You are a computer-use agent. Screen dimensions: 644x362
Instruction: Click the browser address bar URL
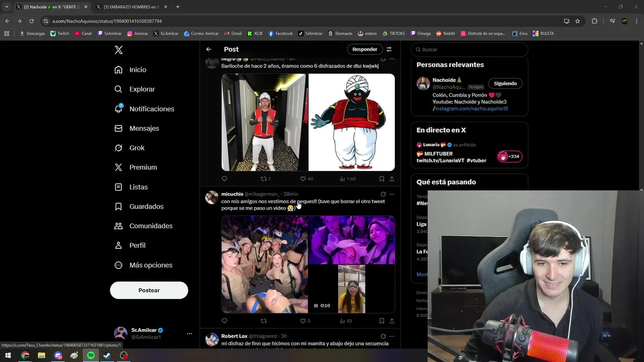click(x=107, y=21)
